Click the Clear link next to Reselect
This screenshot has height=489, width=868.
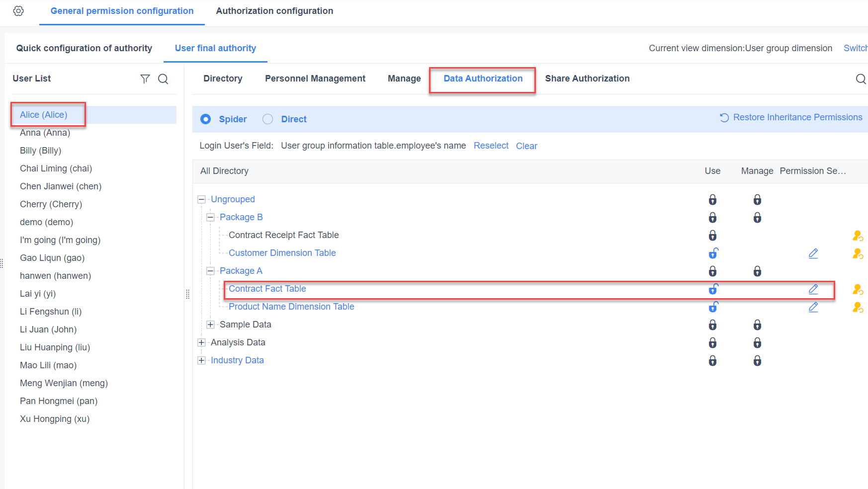[x=526, y=146]
